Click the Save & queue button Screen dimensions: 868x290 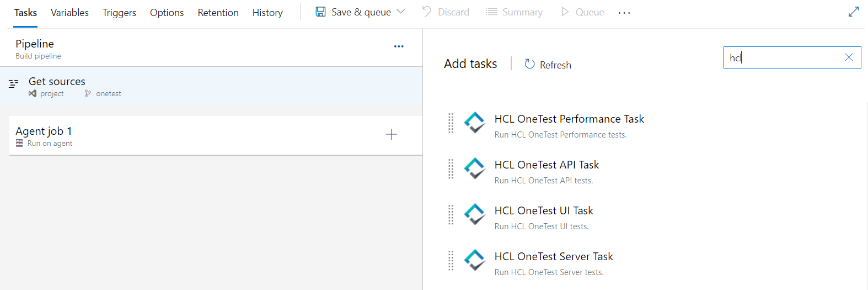tap(354, 12)
